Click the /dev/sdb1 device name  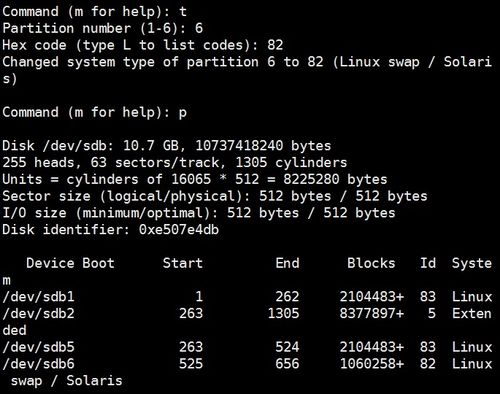pos(38,297)
